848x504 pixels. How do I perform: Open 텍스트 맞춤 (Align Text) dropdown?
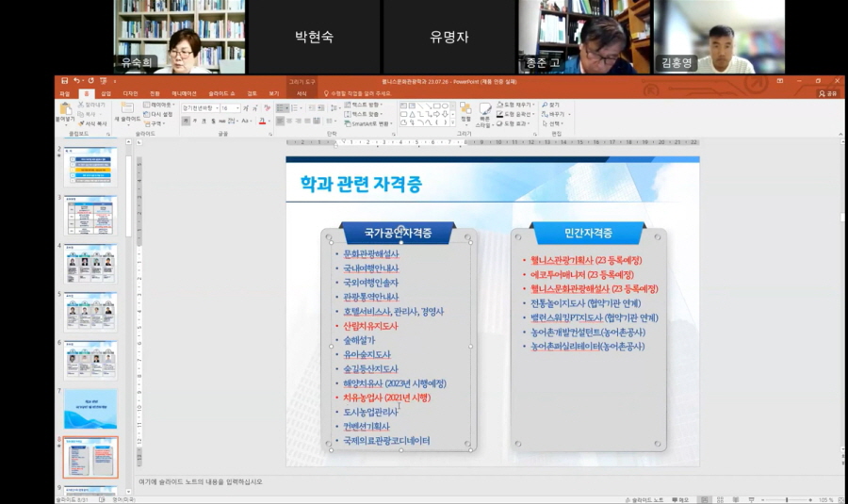[364, 114]
